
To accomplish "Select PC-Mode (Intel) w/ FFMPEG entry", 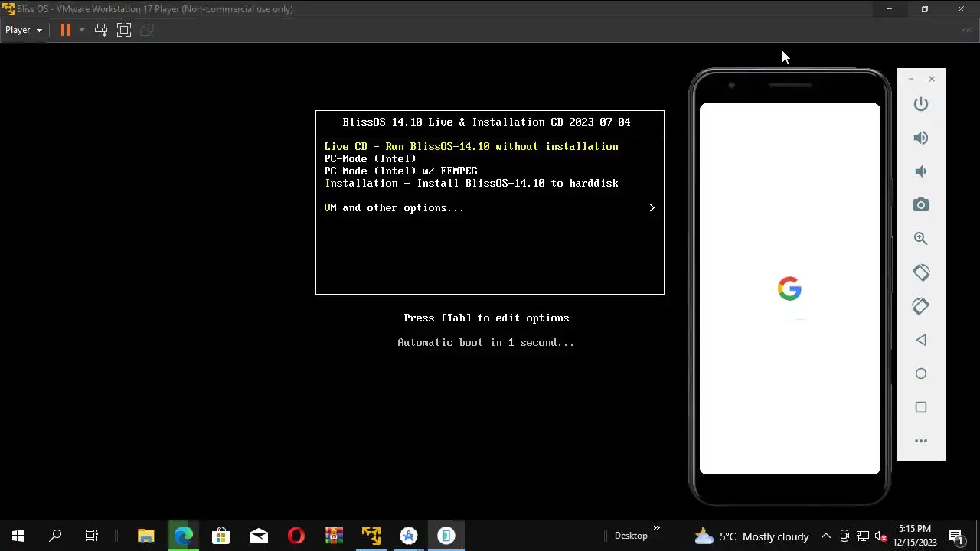I will click(x=400, y=171).
